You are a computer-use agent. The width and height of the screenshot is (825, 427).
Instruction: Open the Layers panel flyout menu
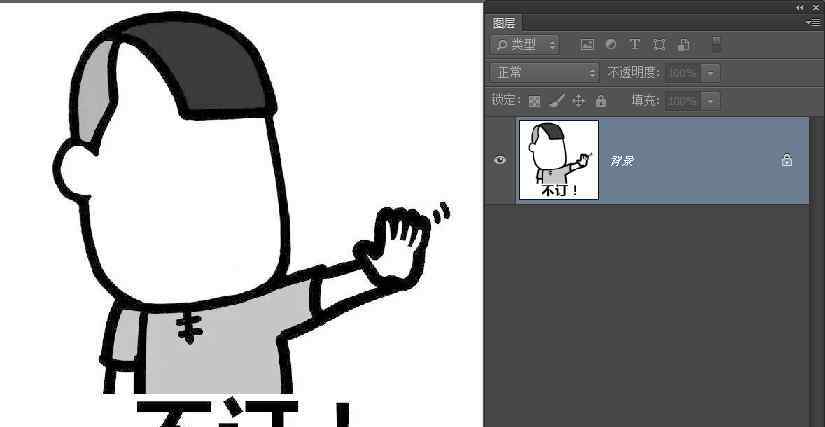point(813,23)
